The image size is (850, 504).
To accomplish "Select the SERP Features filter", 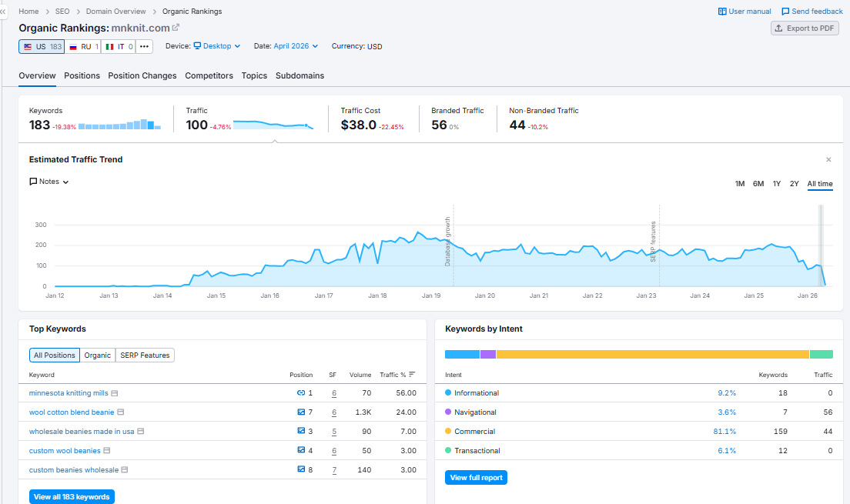I will [x=145, y=355].
